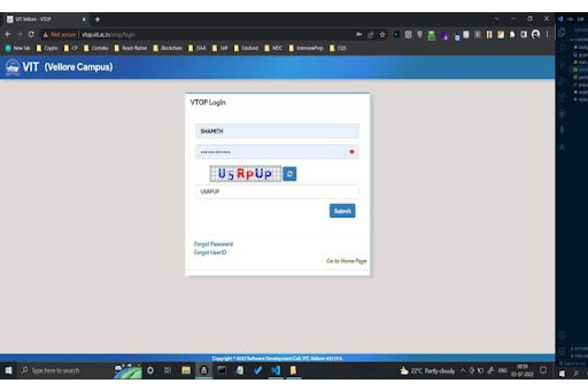Open the Windows Start menu
Screen dimensions: 588x392
tap(8, 370)
